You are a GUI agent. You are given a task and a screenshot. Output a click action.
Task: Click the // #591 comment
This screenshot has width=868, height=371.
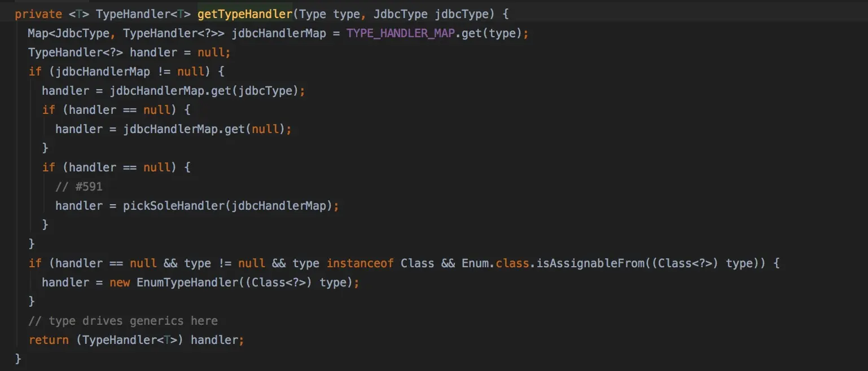(79, 187)
